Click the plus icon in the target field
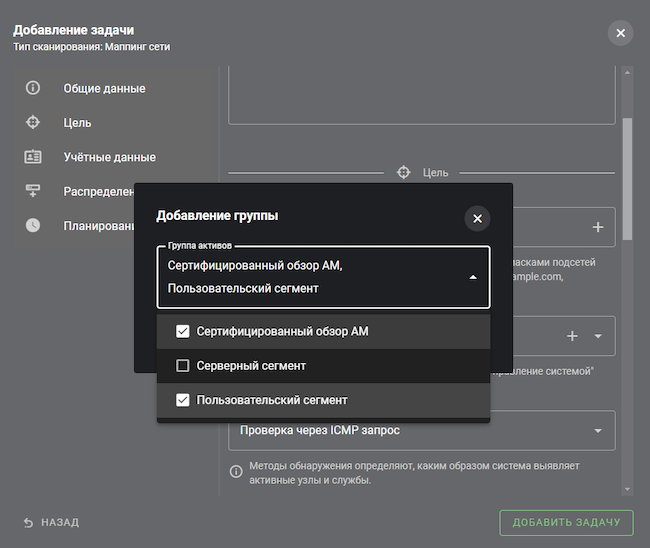650x548 pixels. click(x=598, y=228)
